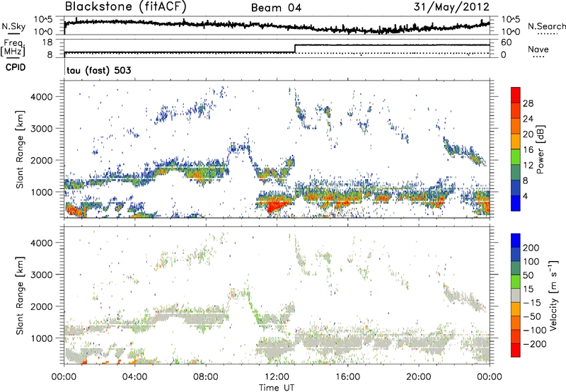
Task: Select the gray segment of Velocity colorbar
Action: pyautogui.click(x=516, y=295)
